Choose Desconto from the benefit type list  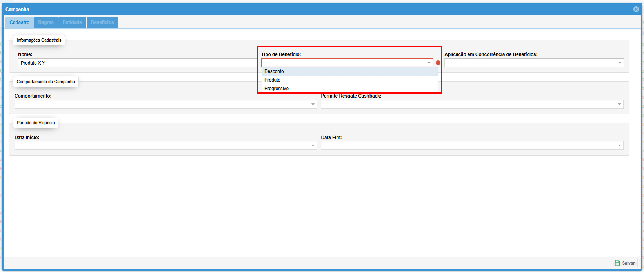[x=274, y=71]
